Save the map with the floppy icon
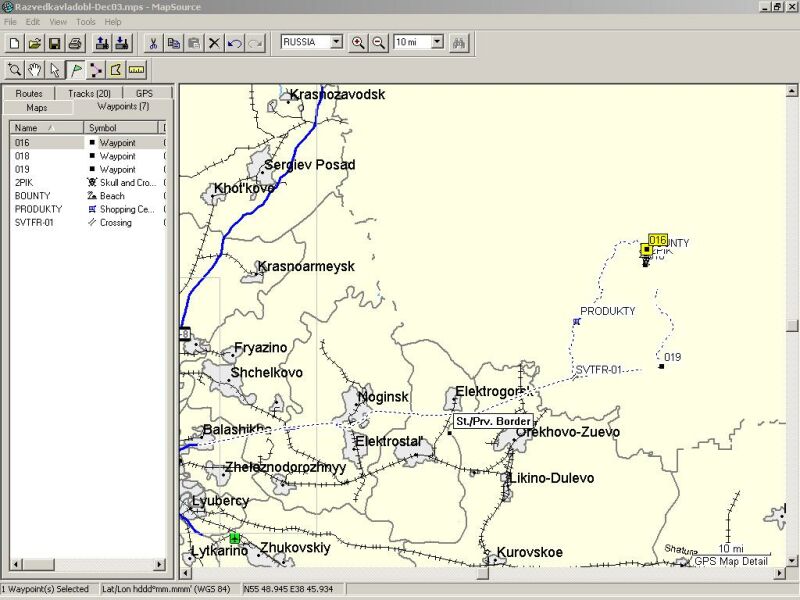Image resolution: width=800 pixels, height=600 pixels. (55, 43)
